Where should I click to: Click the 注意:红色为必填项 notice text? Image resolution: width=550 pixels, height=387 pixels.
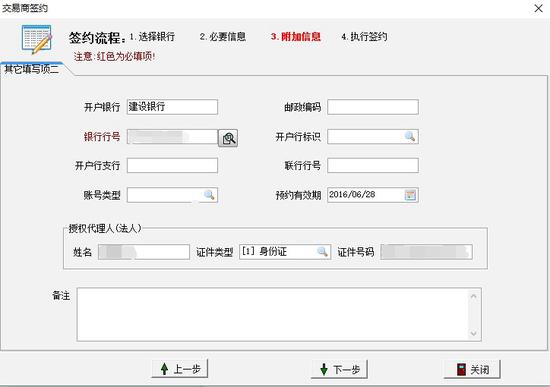point(114,56)
